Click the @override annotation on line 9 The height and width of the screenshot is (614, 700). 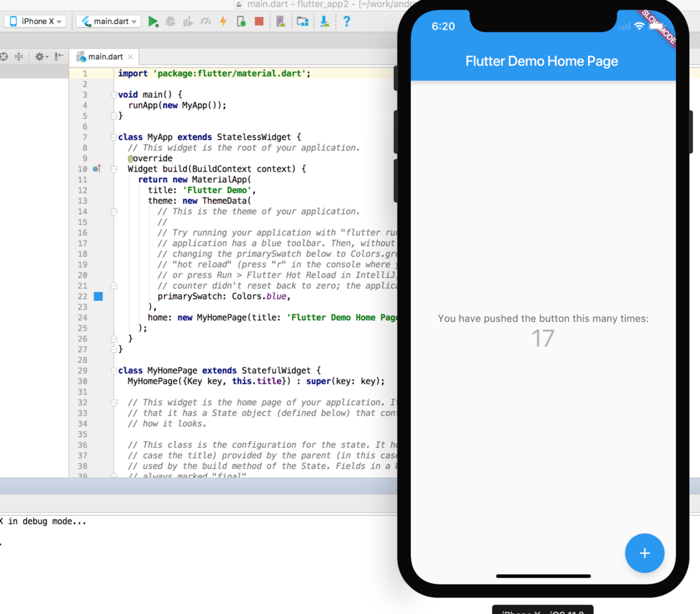pos(150,159)
